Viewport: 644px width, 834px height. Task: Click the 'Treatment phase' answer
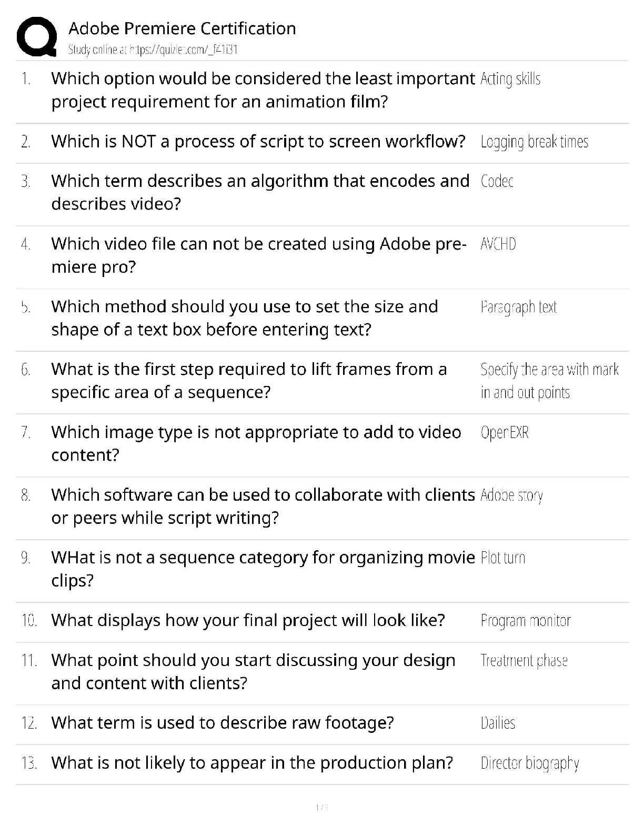pos(524,661)
